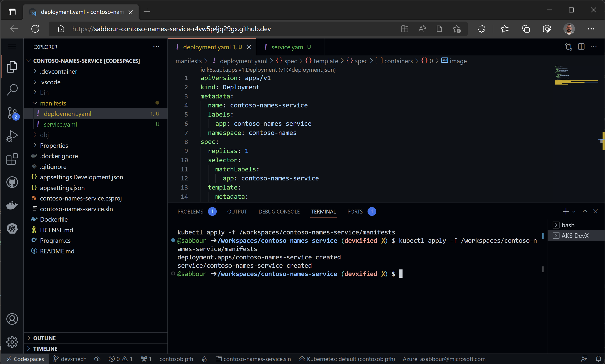Collapse the manifests folder

53,103
